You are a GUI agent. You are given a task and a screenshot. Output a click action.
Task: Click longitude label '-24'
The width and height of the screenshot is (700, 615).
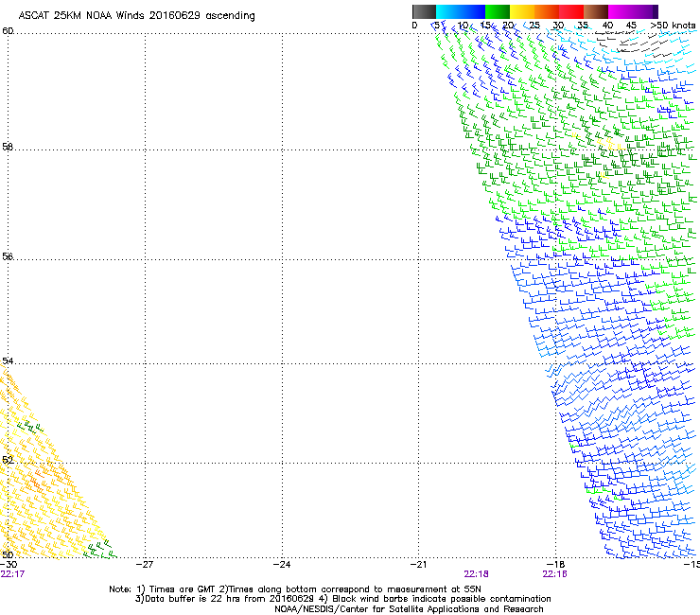pos(282,564)
